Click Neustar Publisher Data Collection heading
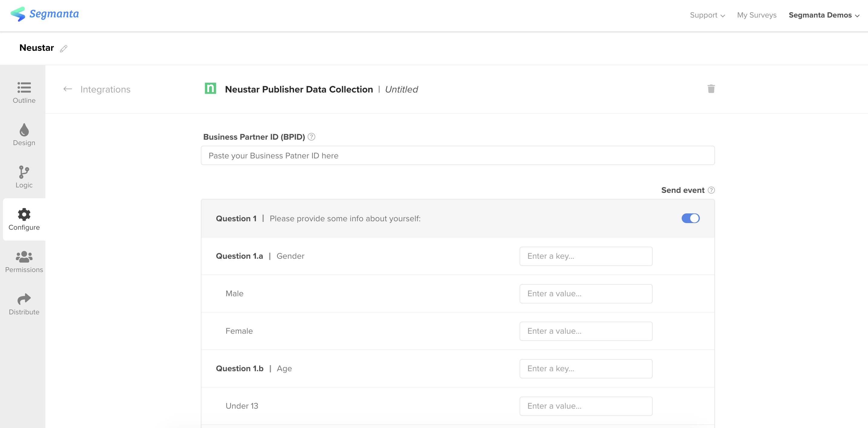The image size is (868, 428). [299, 89]
